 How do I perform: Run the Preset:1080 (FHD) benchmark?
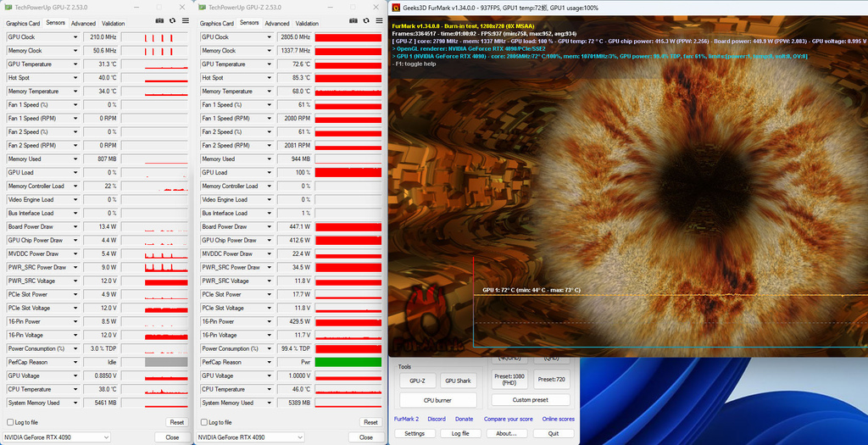click(509, 380)
